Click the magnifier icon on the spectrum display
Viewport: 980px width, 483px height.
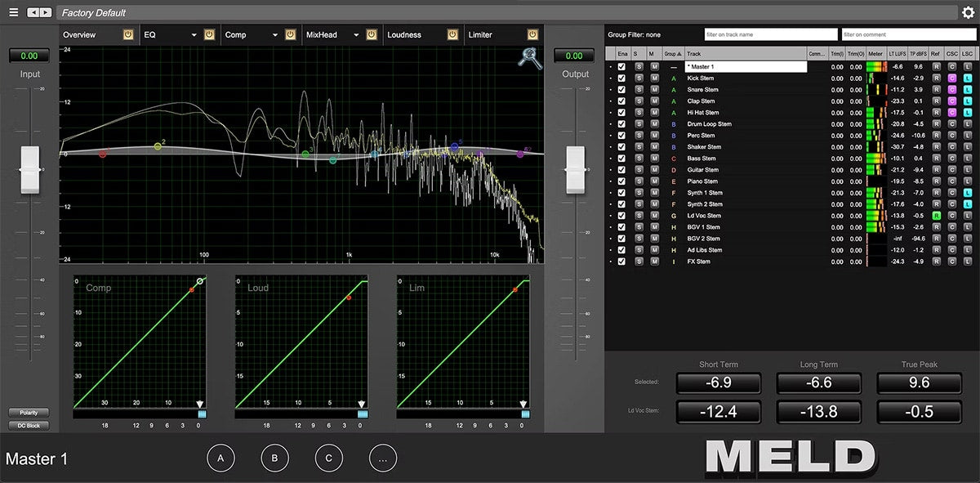530,58
